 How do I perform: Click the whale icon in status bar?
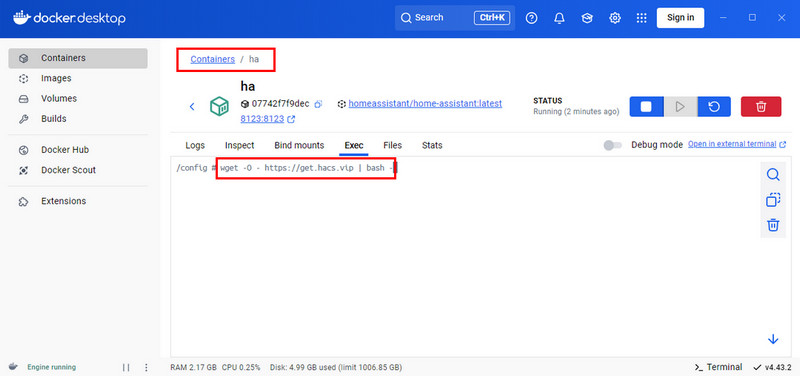tap(13, 367)
